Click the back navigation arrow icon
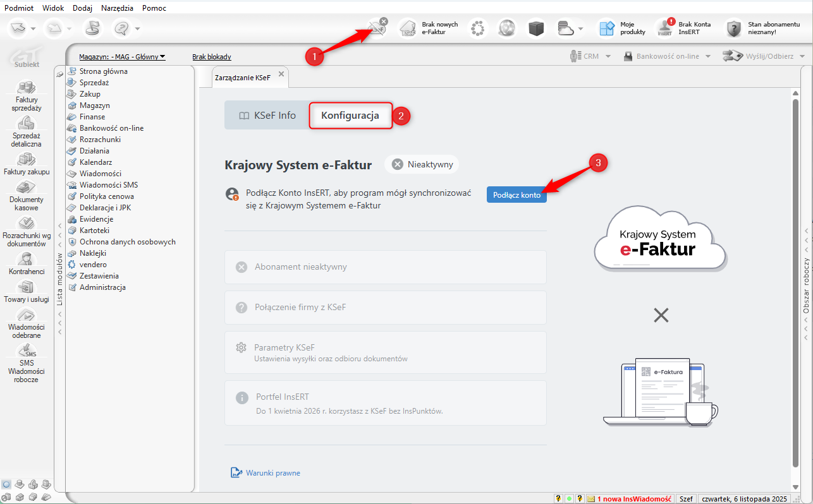This screenshot has width=813, height=504. (18, 28)
